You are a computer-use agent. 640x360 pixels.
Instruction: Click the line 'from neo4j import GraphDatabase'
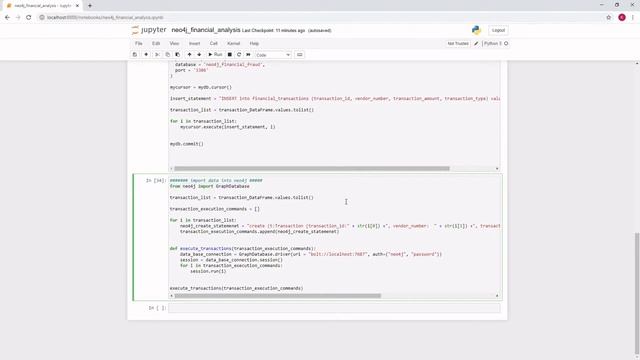pos(210,187)
